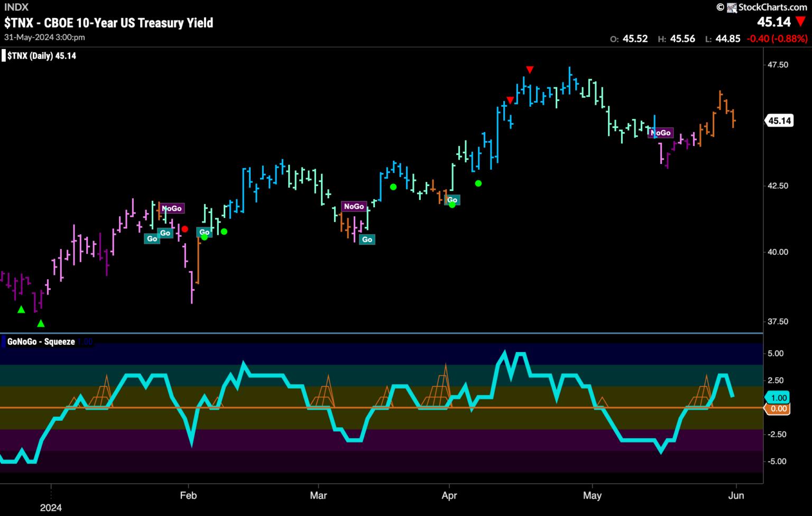Click the GoNoGo - Squeeze panel label
812x516 pixels.
click(41, 342)
